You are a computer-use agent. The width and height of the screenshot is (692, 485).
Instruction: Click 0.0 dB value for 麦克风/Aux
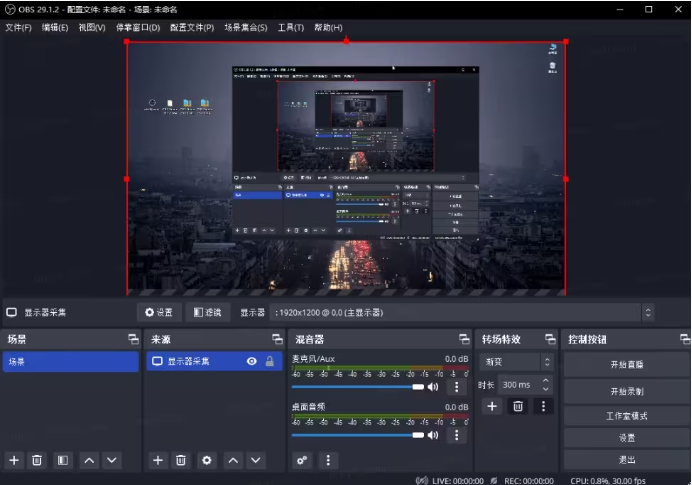(456, 359)
